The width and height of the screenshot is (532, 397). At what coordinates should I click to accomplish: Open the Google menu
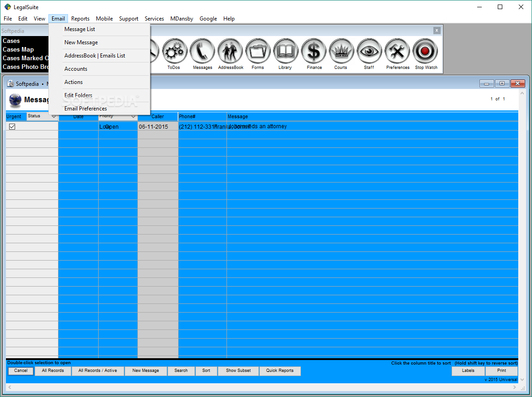pos(208,19)
